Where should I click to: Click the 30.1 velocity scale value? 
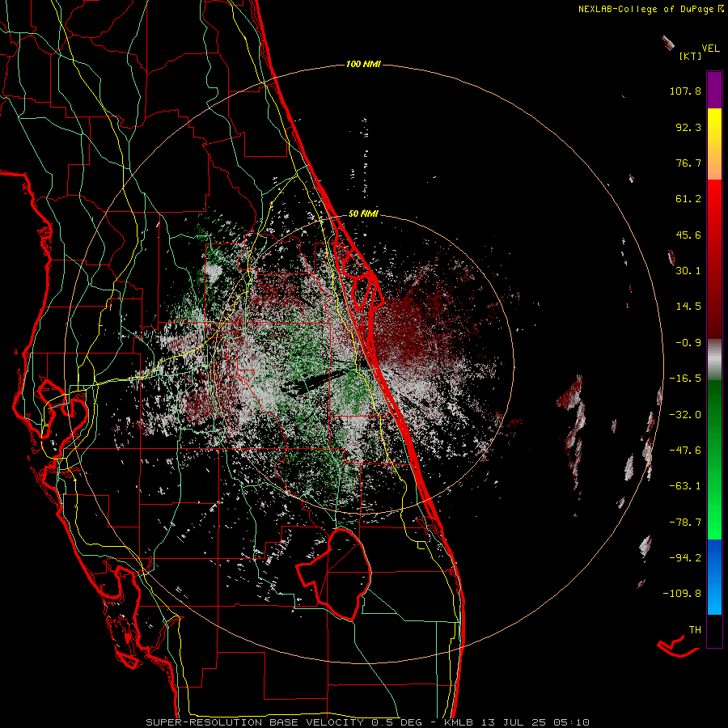click(x=688, y=271)
